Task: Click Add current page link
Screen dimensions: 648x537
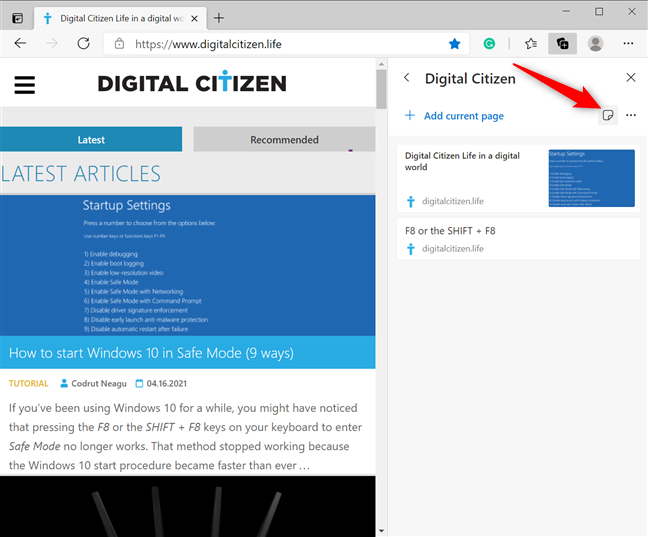Action: (x=464, y=116)
